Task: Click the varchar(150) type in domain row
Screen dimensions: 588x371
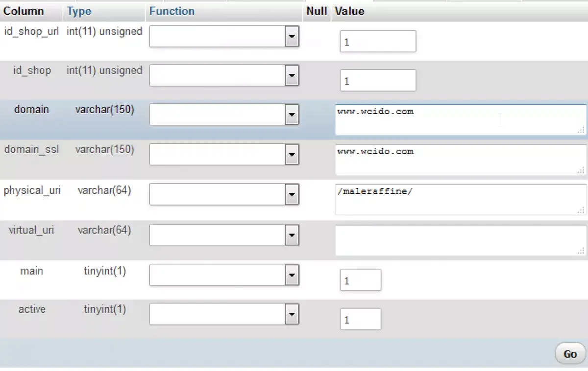Action: (104, 110)
